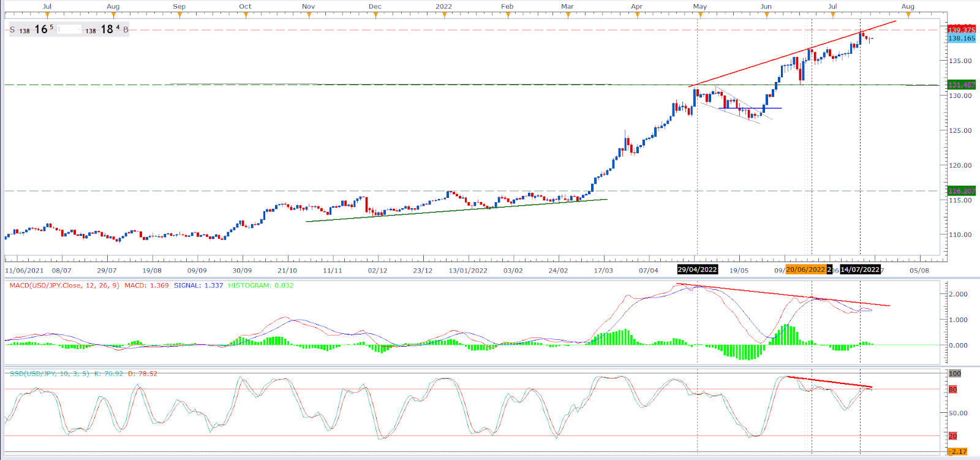Open the lot size dropdown in quote panel
Screen dimensions: 980x460
click(69, 29)
